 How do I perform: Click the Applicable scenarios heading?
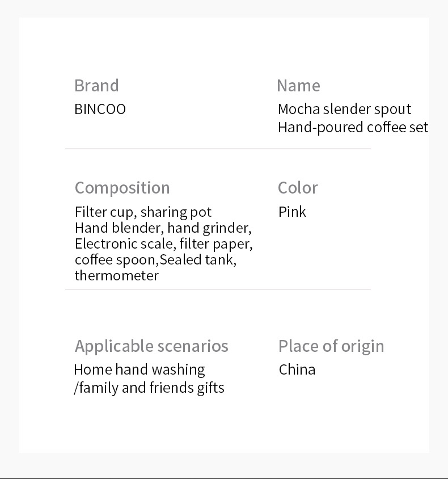tap(151, 346)
